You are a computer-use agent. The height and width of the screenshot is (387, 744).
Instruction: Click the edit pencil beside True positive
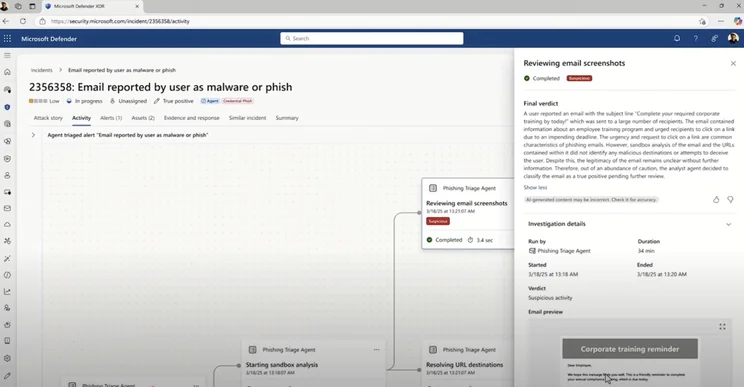point(157,101)
